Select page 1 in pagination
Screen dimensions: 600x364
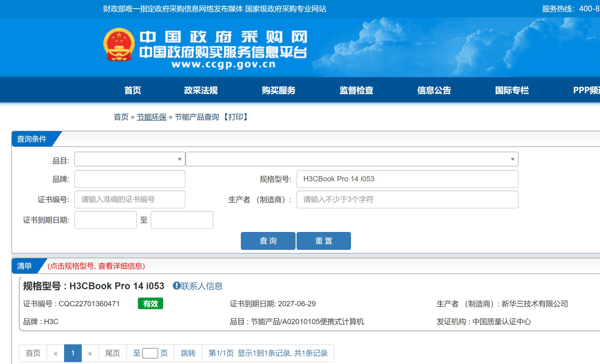tap(73, 353)
